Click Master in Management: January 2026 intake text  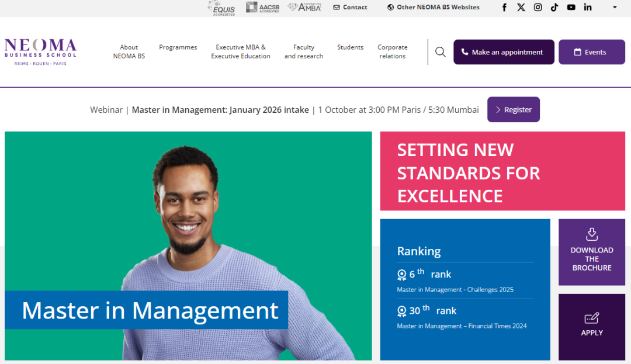pyautogui.click(x=220, y=110)
